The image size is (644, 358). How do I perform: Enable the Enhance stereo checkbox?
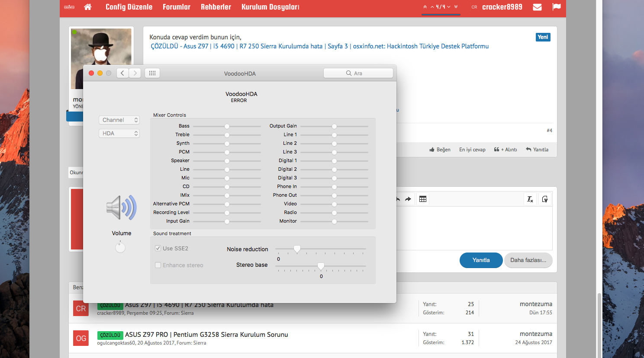click(x=158, y=265)
